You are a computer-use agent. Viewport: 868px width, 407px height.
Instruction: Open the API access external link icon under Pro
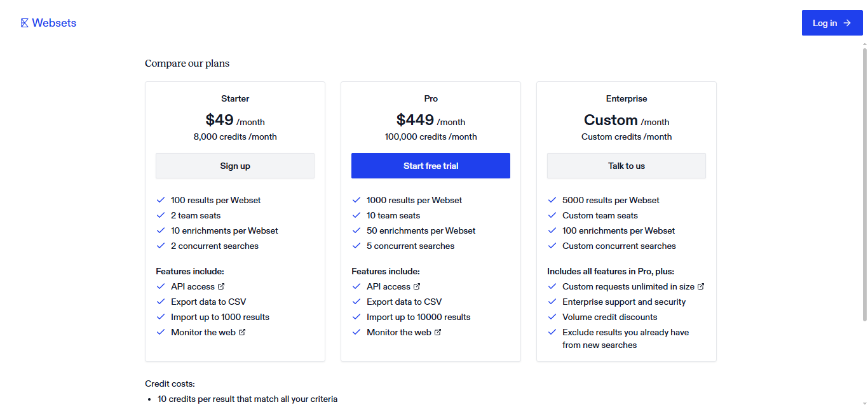click(417, 286)
